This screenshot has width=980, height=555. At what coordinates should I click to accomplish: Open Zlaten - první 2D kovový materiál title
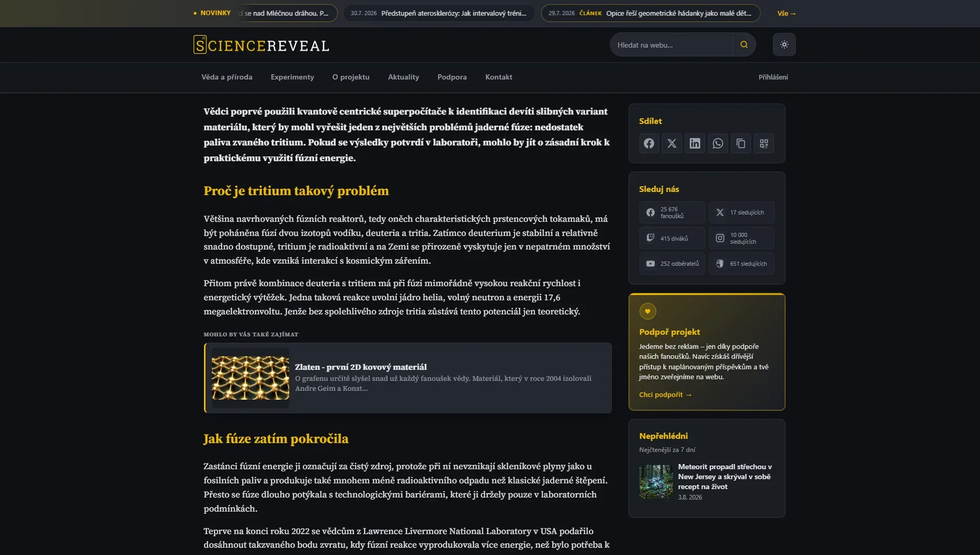click(361, 367)
